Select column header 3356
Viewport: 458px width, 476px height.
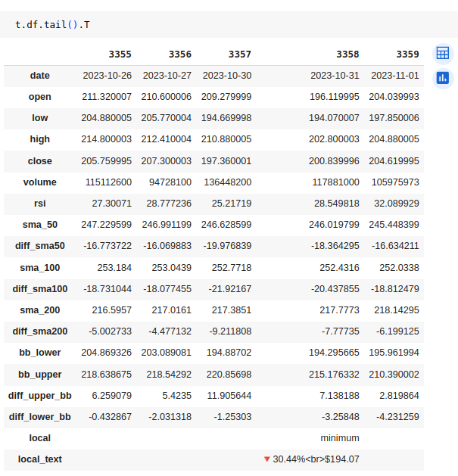(180, 54)
